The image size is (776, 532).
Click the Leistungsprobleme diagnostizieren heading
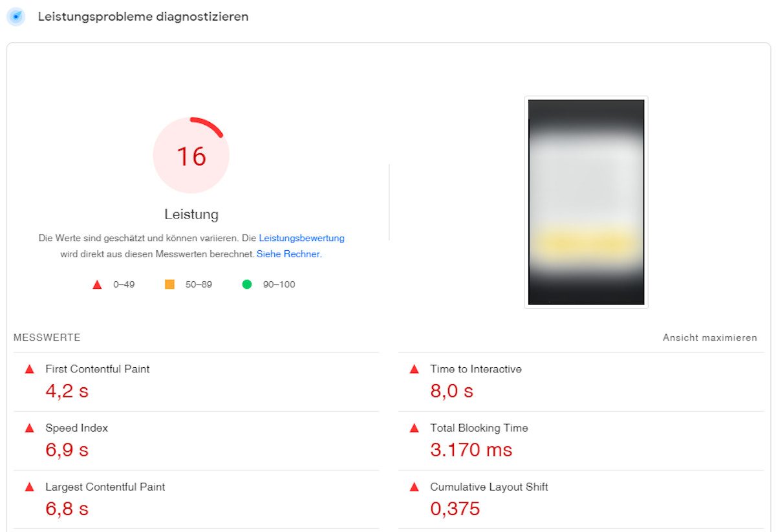tap(143, 17)
